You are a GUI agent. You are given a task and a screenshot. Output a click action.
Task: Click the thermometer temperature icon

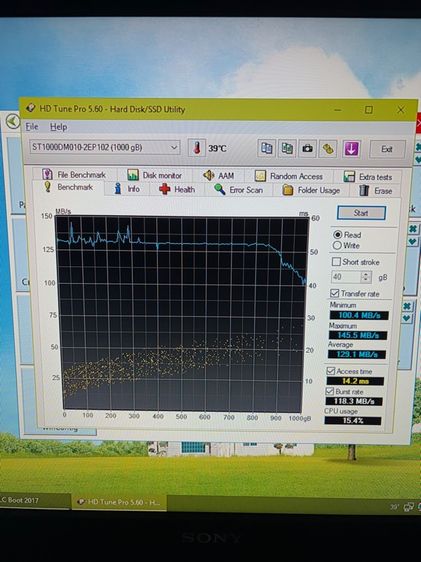click(197, 148)
